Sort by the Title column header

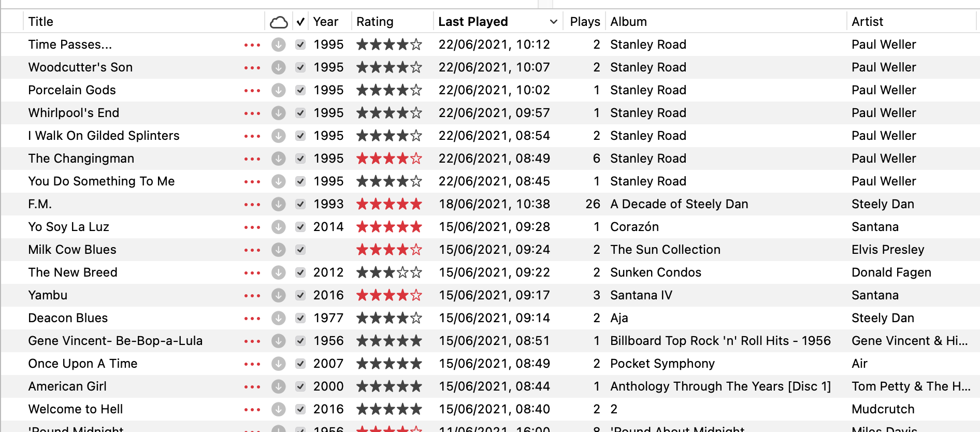point(41,22)
